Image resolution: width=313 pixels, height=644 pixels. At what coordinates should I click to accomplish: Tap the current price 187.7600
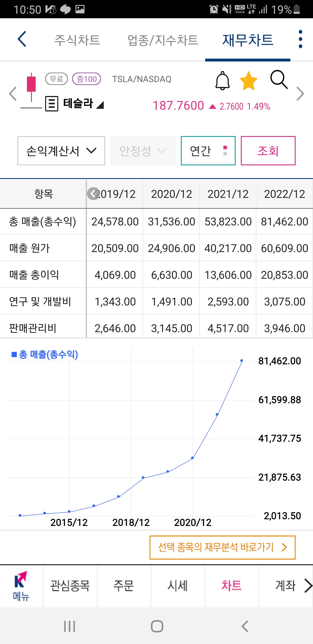point(178,106)
